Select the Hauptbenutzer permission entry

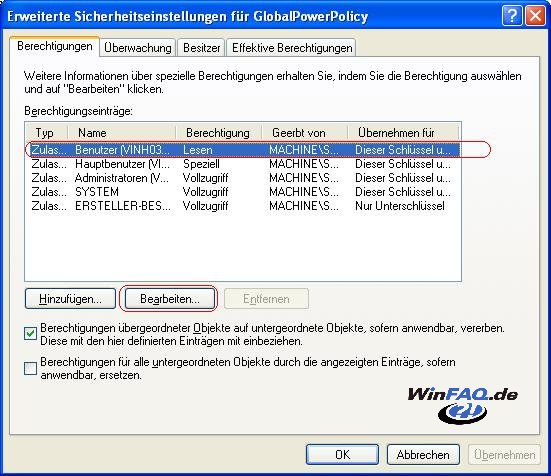[x=242, y=164]
